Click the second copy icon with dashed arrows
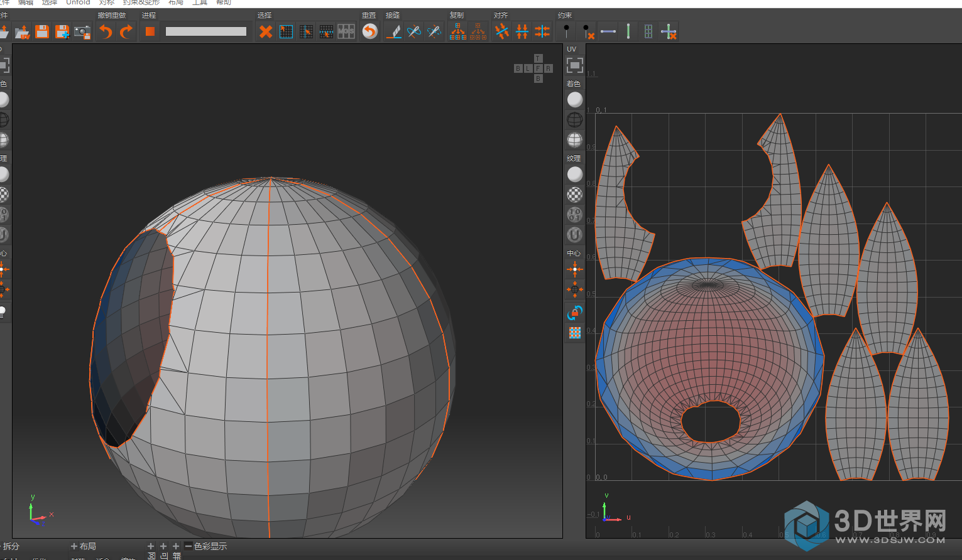 tap(478, 31)
